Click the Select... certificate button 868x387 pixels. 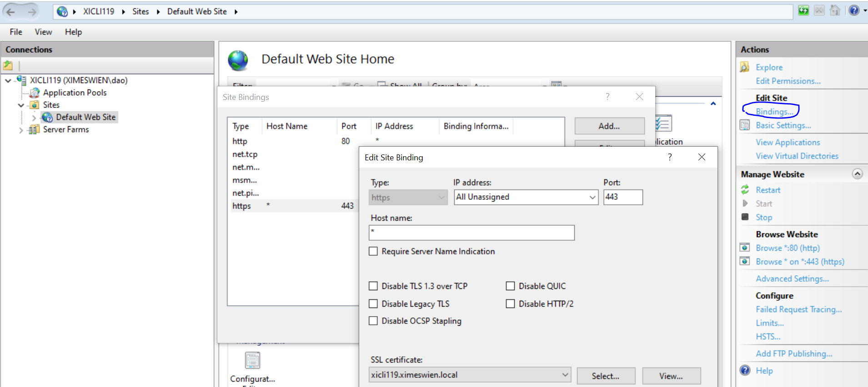click(x=606, y=376)
